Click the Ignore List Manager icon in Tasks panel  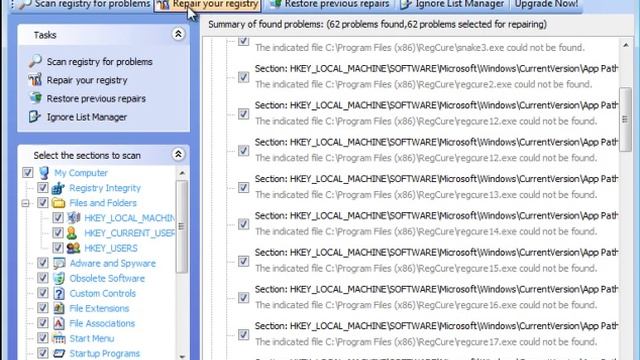click(34, 117)
